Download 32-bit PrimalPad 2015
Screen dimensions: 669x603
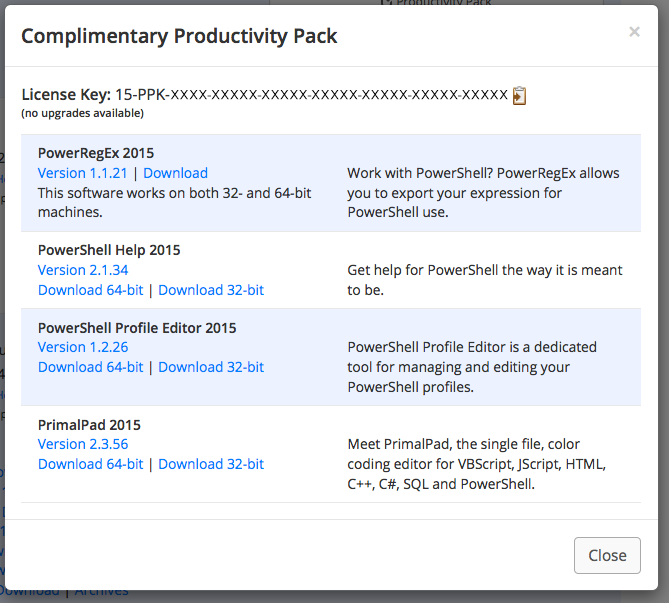point(211,464)
